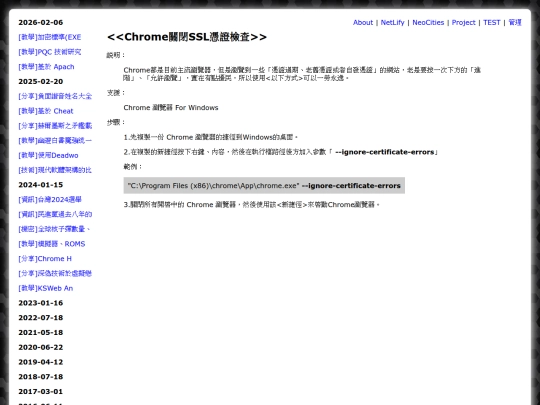
Task: Open the [技術]現代軟體架構 article link
Action: click(x=55, y=170)
